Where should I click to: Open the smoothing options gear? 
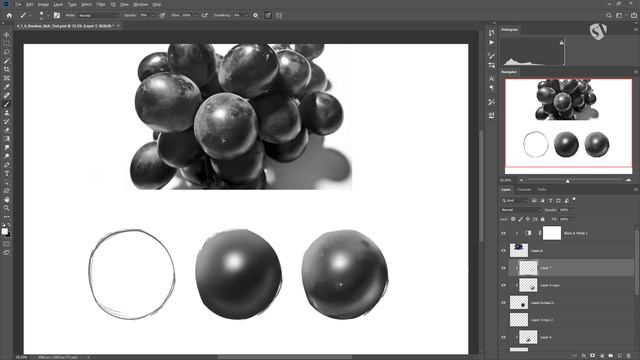[x=256, y=15]
